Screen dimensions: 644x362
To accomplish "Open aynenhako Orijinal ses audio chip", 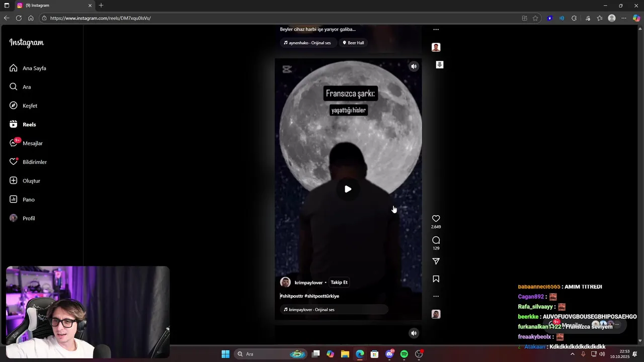I will pyautogui.click(x=307, y=43).
